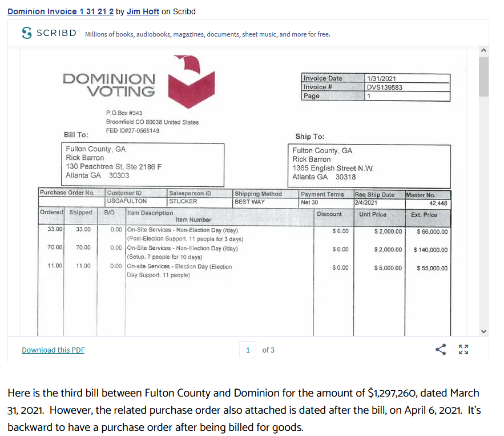The width and height of the screenshot is (504, 436).
Task: Share the embedded Scribd document
Action: click(441, 350)
